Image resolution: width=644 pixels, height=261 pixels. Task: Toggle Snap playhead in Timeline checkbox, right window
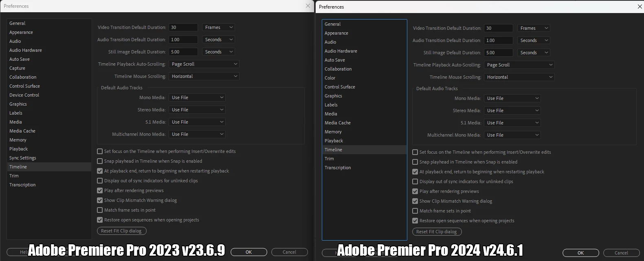(x=415, y=162)
